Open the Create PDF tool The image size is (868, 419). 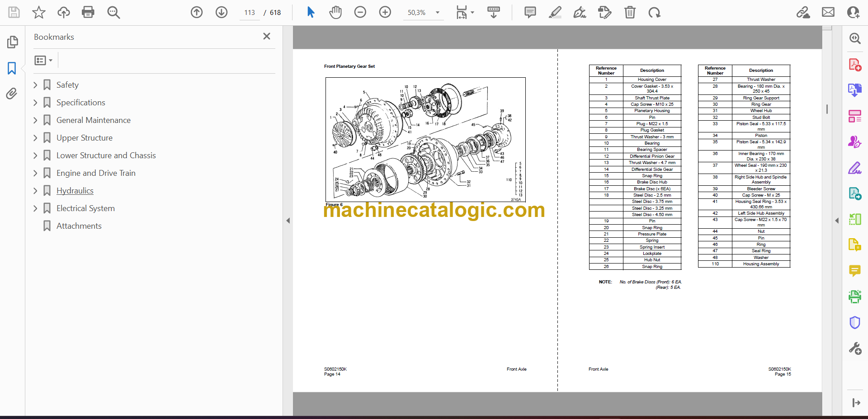coord(854,65)
